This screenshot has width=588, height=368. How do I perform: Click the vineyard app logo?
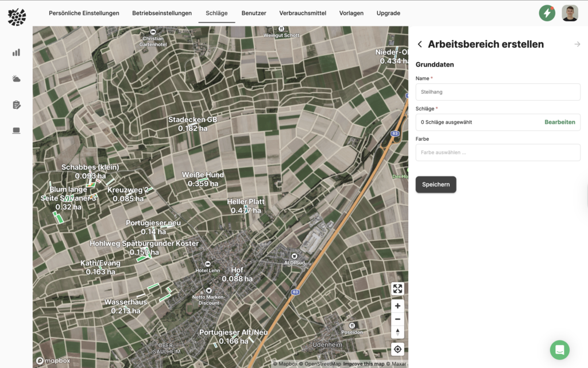(17, 17)
